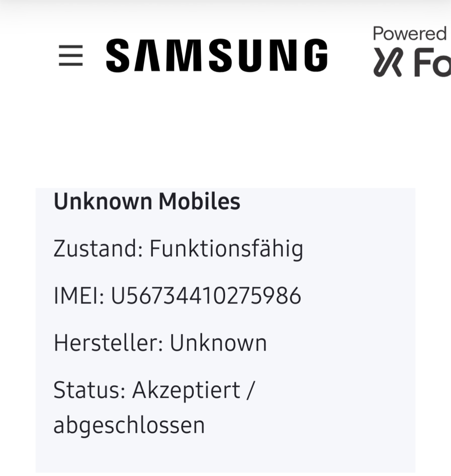Click the slash after "Akzeptiert"
This screenshot has height=476, width=451.
pyautogui.click(x=250, y=390)
